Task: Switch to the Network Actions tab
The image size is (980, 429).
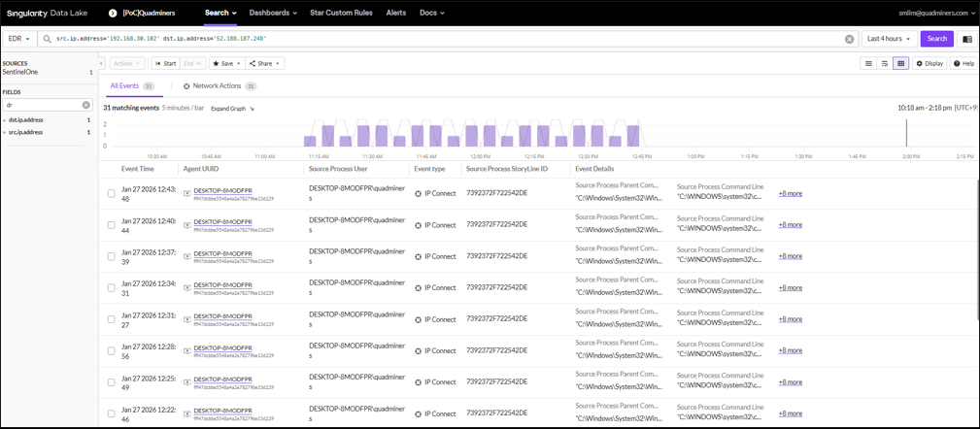Action: (219, 85)
